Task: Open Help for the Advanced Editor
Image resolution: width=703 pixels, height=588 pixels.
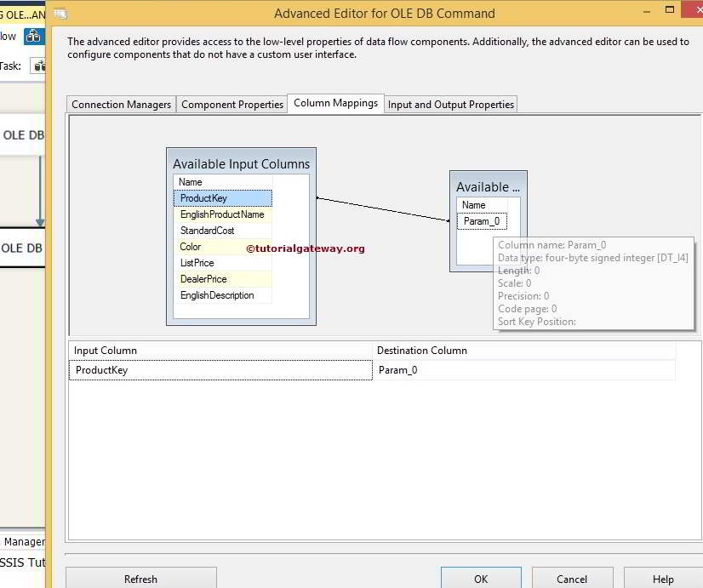Action: [x=661, y=579]
